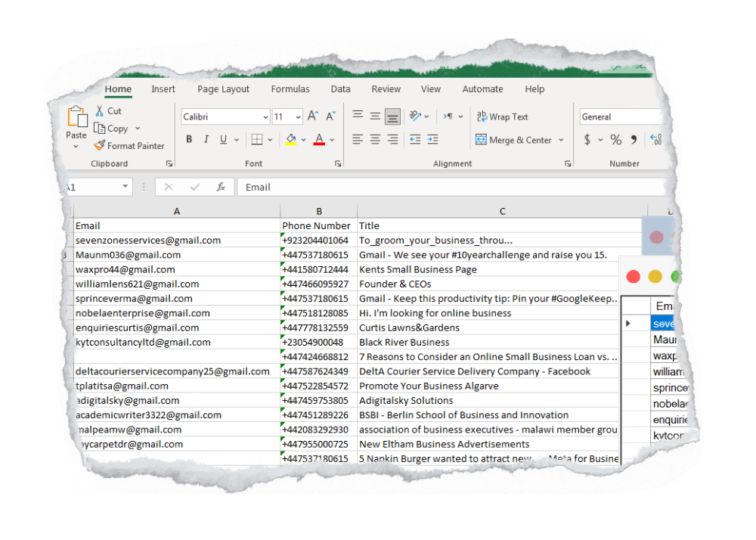The height and width of the screenshot is (540, 756).
Task: Click the Copy icon
Action: (99, 129)
